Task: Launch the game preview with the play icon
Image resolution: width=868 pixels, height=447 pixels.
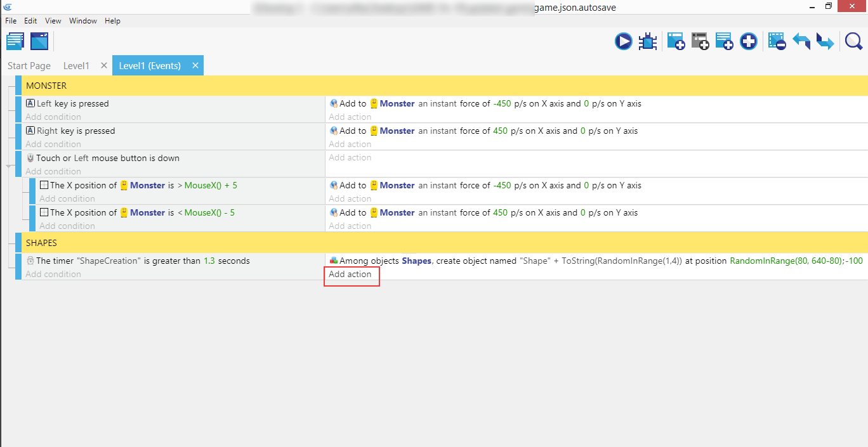Action: [x=623, y=42]
